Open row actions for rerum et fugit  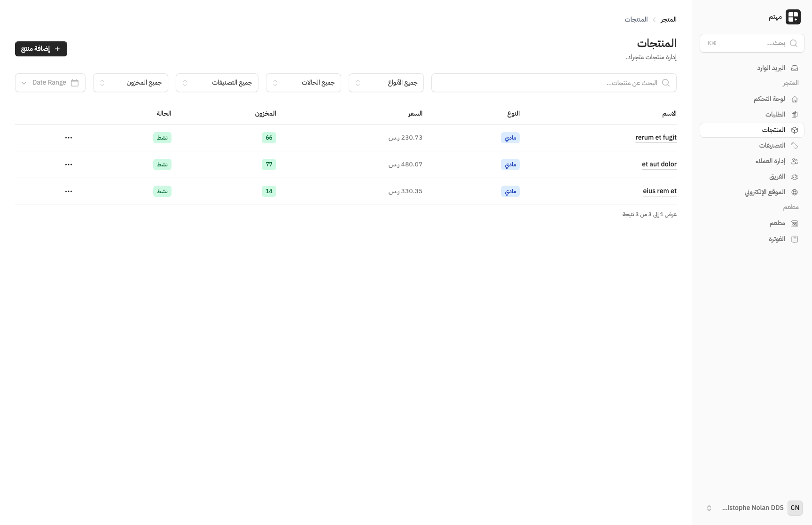tap(69, 138)
